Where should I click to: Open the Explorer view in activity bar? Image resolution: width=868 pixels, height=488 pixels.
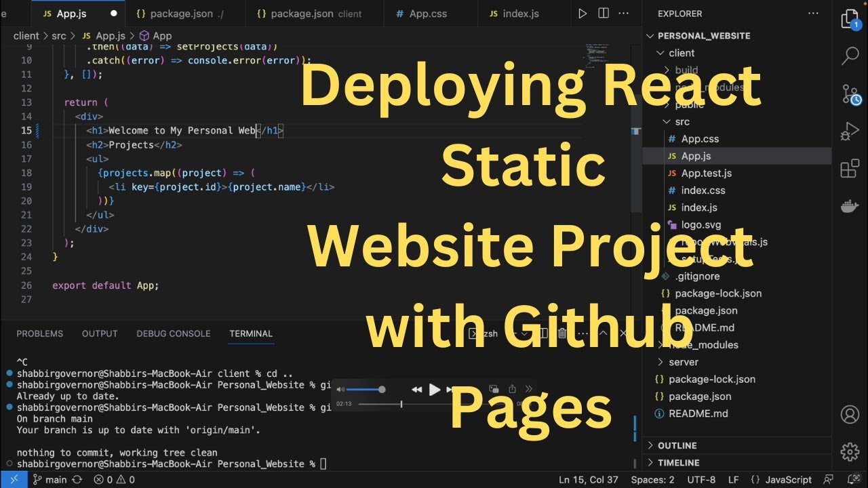(850, 19)
